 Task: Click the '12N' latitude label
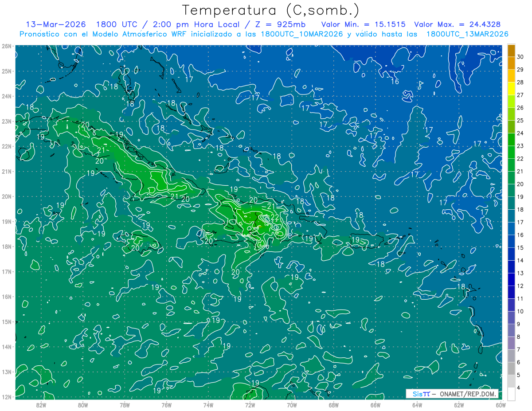point(6,397)
